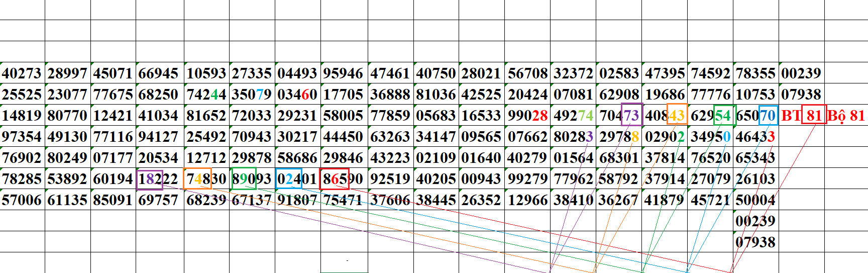This screenshot has height=273, width=868.
Task: Click the cell with value 95946
Action: (x=343, y=73)
